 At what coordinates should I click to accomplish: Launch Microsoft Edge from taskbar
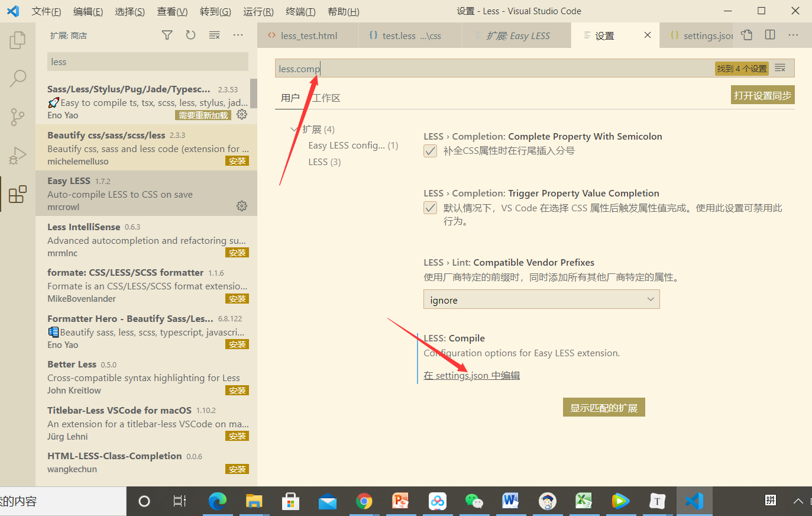(217, 501)
